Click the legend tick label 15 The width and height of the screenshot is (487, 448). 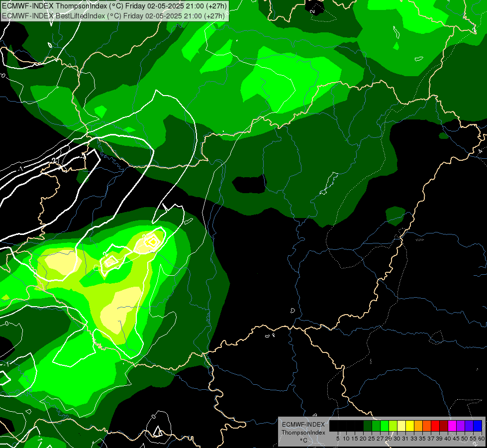pos(355,439)
